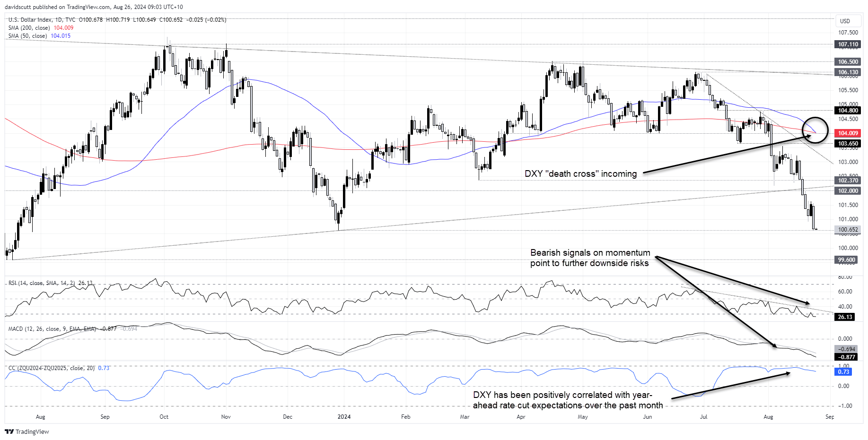
Task: Click the -1.00 correlation axis tick
Action: click(x=845, y=406)
